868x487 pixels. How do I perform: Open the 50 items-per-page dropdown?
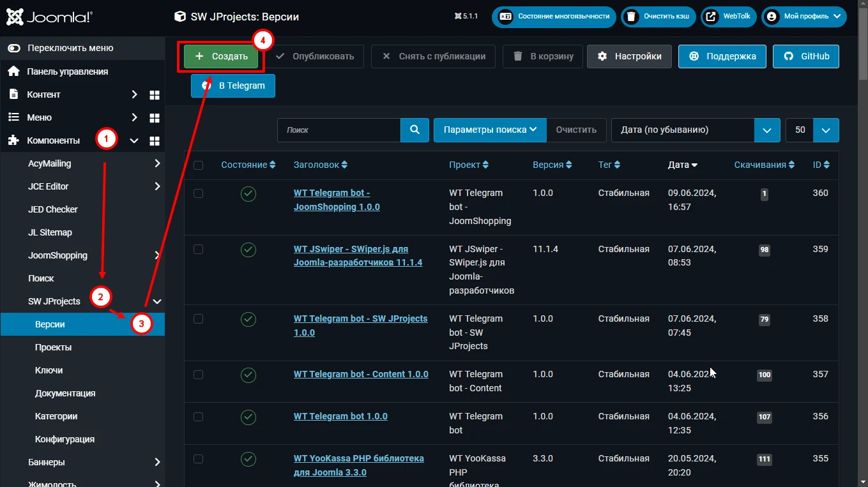pos(812,130)
